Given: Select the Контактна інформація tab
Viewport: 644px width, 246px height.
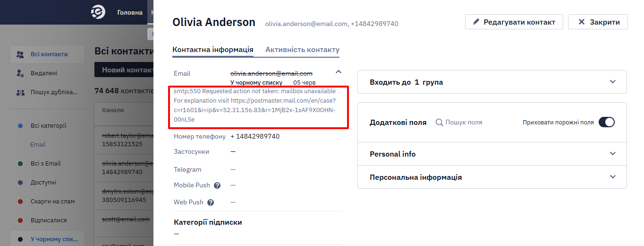Looking at the screenshot, I should (x=213, y=50).
